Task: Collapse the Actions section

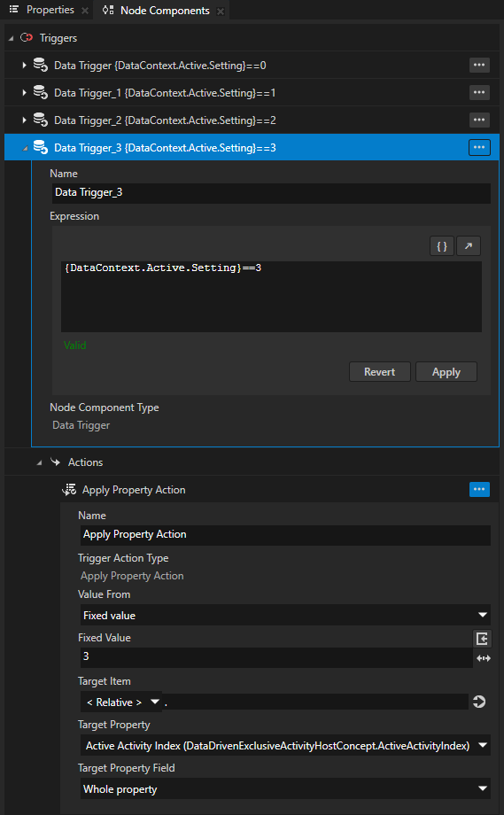Action: pyautogui.click(x=39, y=462)
